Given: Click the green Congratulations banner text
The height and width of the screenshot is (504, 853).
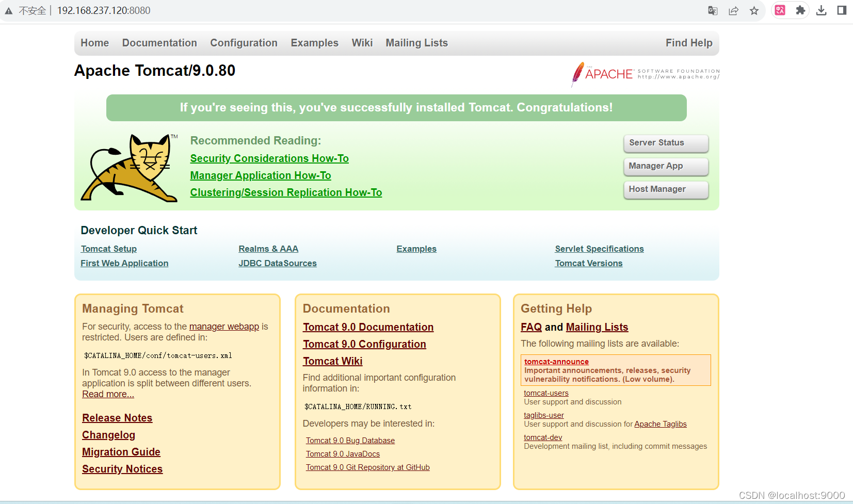Looking at the screenshot, I should click(x=396, y=107).
